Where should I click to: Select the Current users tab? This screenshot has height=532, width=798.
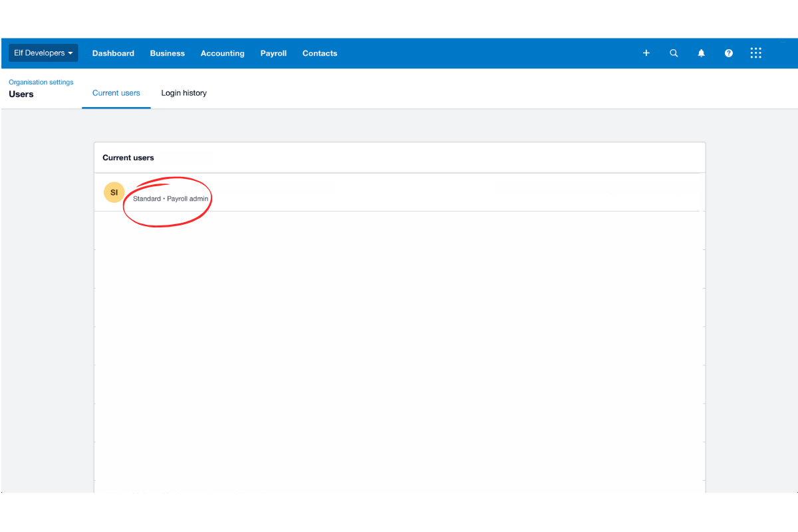pyautogui.click(x=116, y=92)
